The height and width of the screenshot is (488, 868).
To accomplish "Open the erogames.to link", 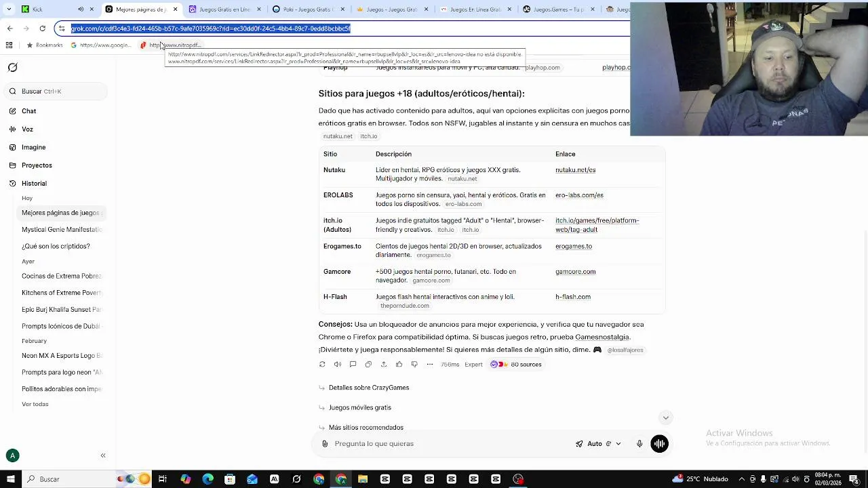I will (574, 247).
